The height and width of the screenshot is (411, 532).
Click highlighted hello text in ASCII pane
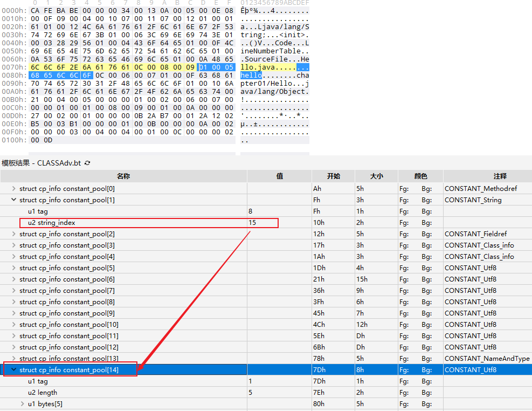click(x=251, y=75)
